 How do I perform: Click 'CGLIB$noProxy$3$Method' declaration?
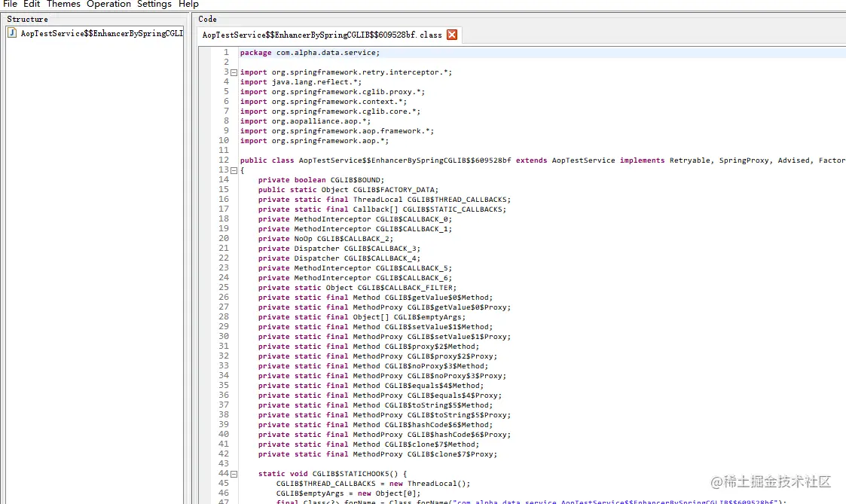coord(373,366)
